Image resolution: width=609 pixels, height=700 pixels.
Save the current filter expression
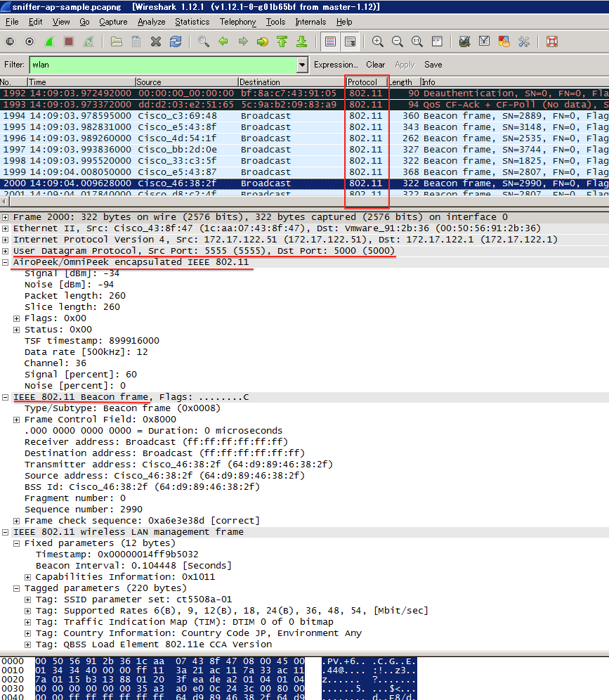point(433,65)
